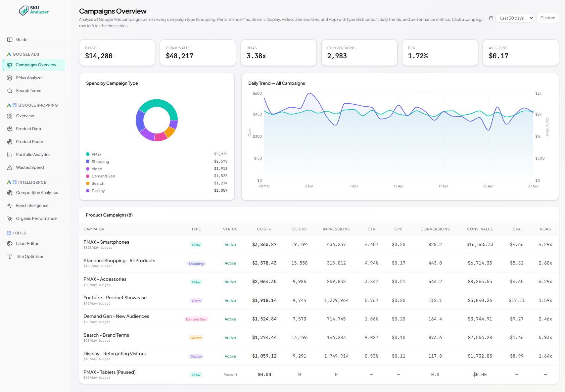
Task: Click the Demand Gen pink legend dot
Action: 88,176
